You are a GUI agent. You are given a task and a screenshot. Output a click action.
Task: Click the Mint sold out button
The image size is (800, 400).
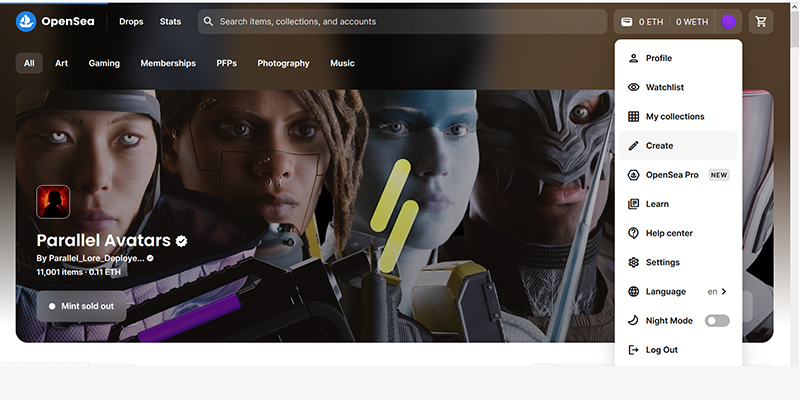[x=81, y=306]
